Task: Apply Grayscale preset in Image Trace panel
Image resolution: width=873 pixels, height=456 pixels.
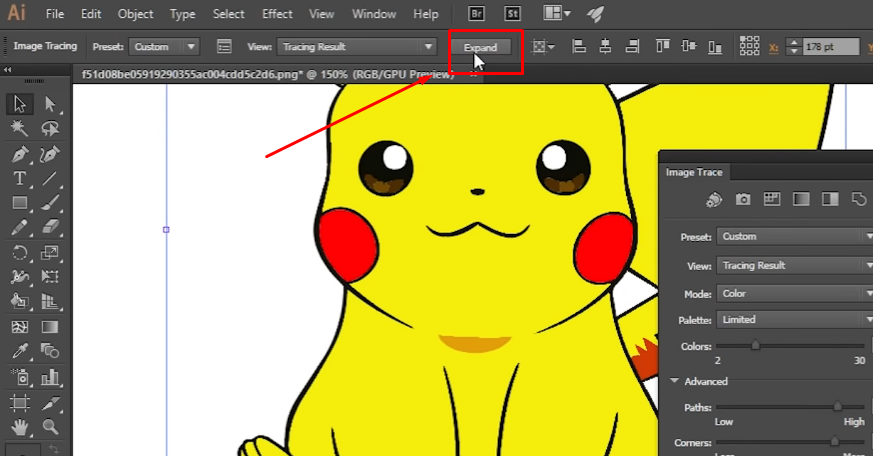Action: 801,199
